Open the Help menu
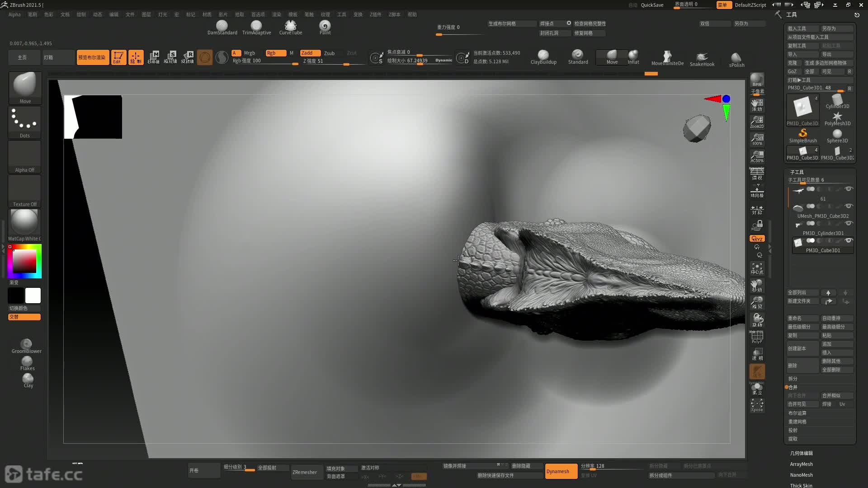868x488 pixels. tap(412, 14)
